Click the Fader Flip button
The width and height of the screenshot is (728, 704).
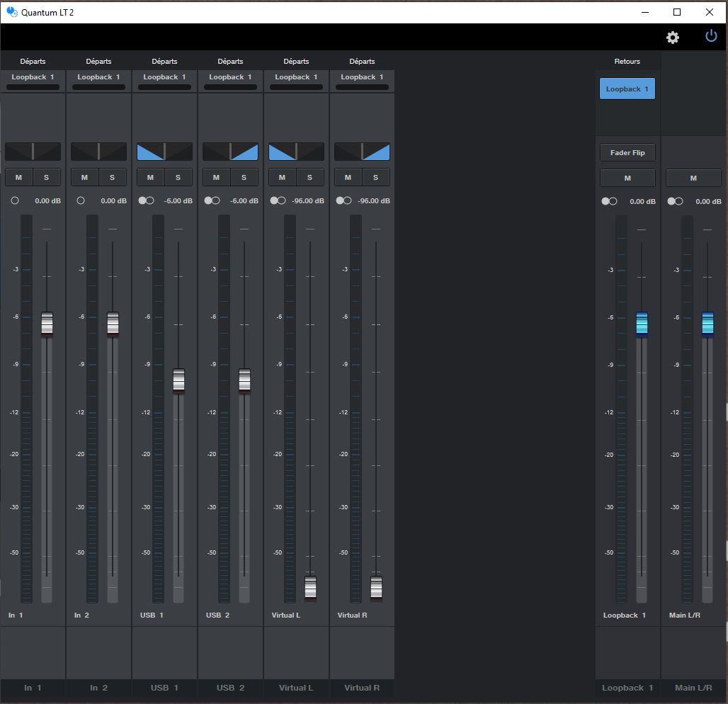click(x=627, y=153)
